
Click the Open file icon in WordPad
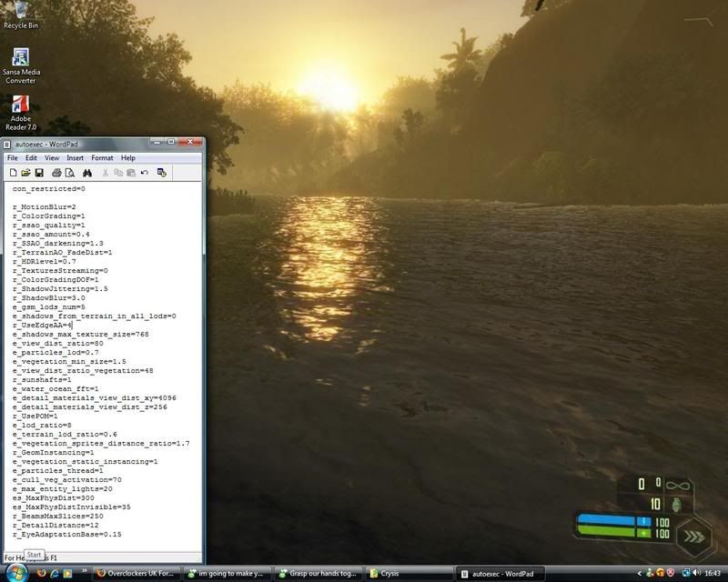coord(25,173)
